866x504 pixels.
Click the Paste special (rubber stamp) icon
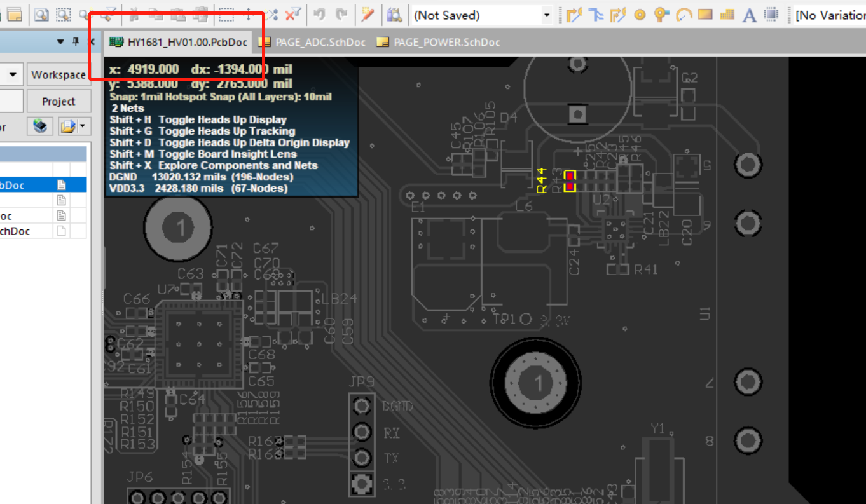point(200,14)
